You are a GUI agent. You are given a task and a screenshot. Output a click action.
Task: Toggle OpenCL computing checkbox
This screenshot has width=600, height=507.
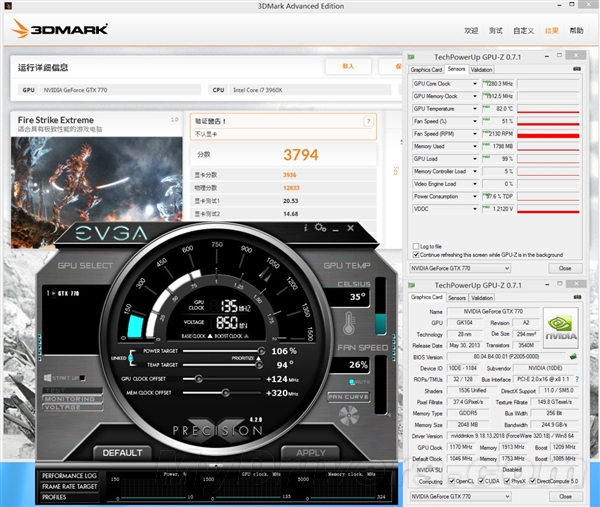point(452,481)
